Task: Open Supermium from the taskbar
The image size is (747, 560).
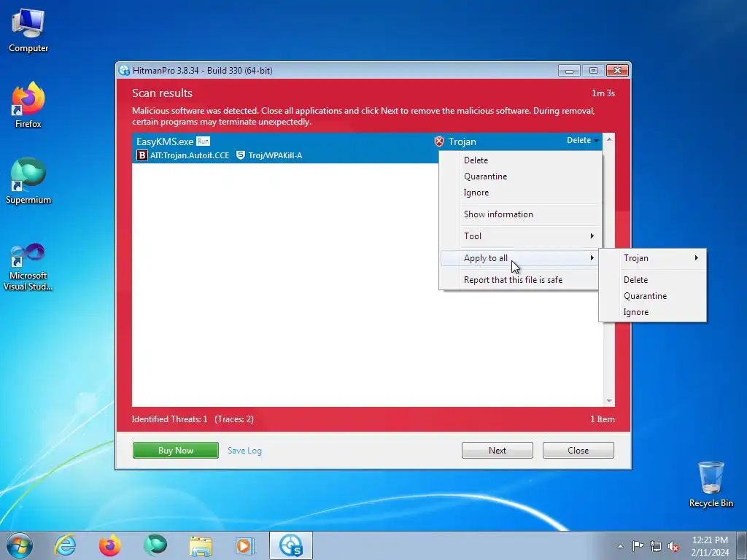Action: [x=155, y=545]
